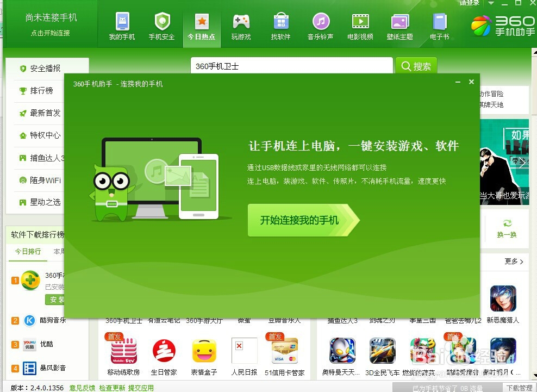Click the 移动练歌房 app icon

pyautogui.click(x=122, y=352)
